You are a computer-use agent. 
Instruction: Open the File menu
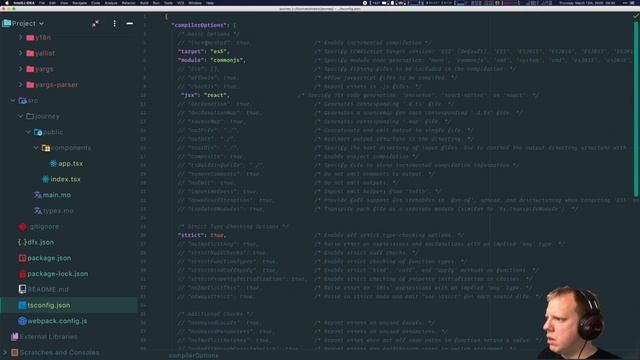42,2
